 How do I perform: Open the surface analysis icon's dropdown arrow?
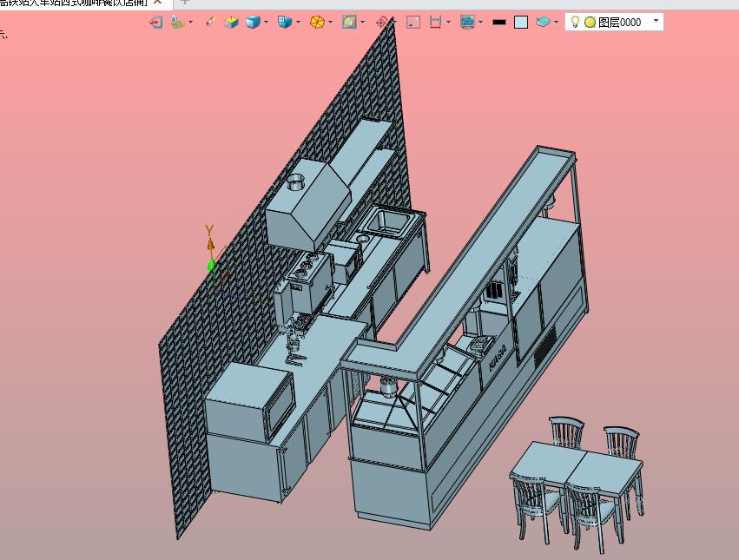point(190,23)
